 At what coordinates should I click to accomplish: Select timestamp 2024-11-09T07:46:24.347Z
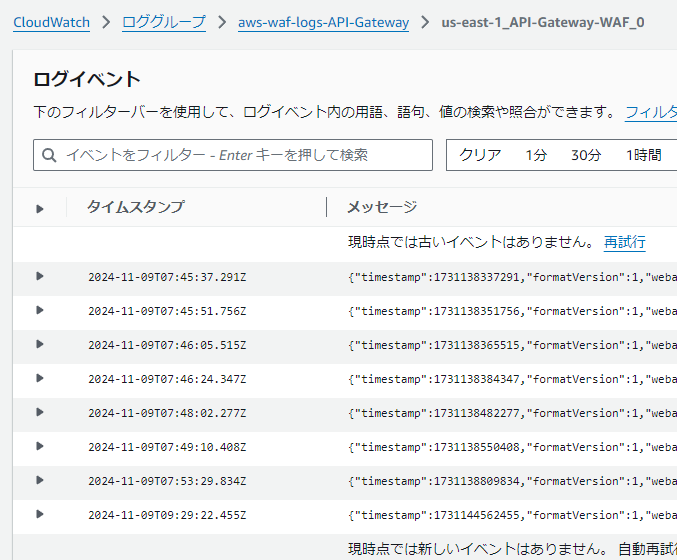pyautogui.click(x=167, y=380)
